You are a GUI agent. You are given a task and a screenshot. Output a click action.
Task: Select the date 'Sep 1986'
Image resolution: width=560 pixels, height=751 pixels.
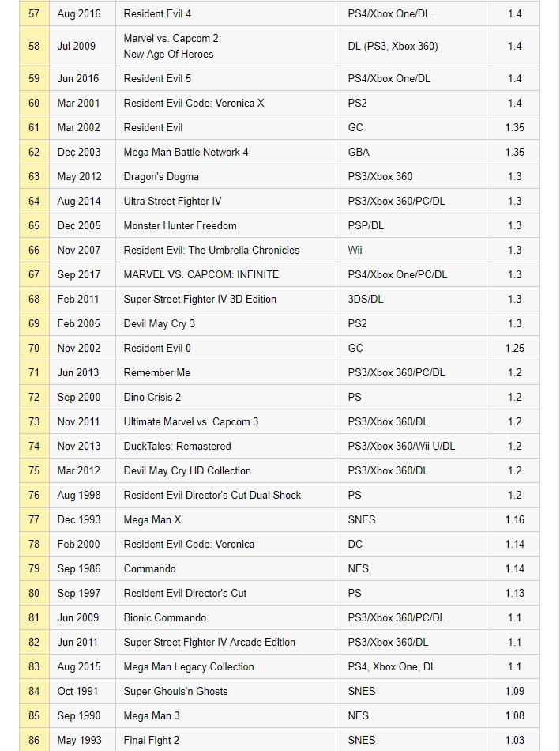tap(79, 568)
